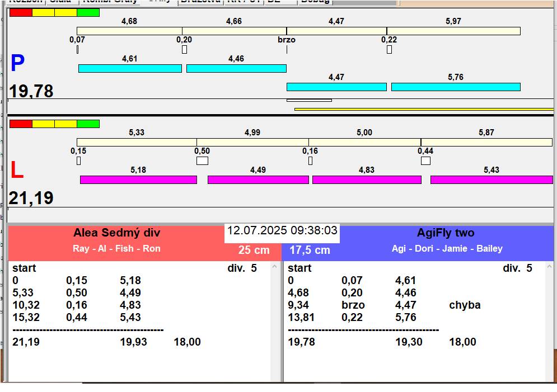Click the 19,30 net time in the right results
557x392 pixels.
[409, 342]
